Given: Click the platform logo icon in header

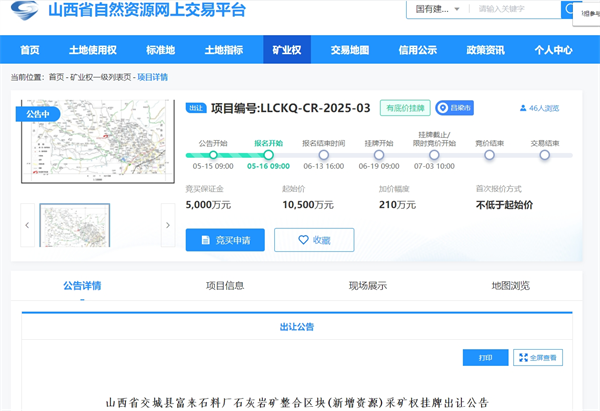Looking at the screenshot, I should tap(25, 12).
